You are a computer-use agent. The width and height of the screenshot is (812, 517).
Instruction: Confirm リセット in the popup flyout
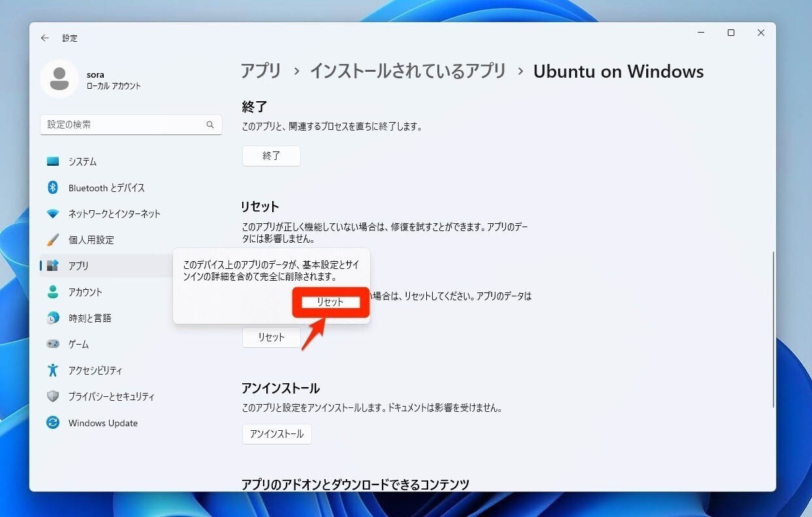pos(330,302)
